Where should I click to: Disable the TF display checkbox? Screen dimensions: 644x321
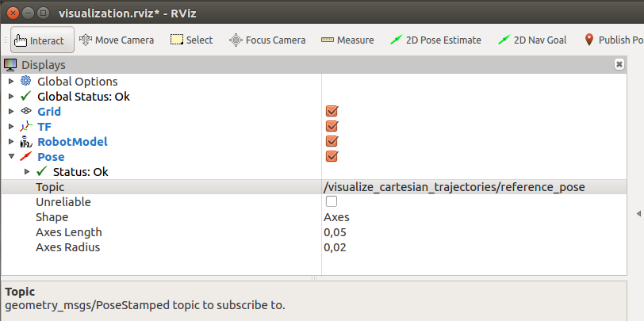point(332,126)
